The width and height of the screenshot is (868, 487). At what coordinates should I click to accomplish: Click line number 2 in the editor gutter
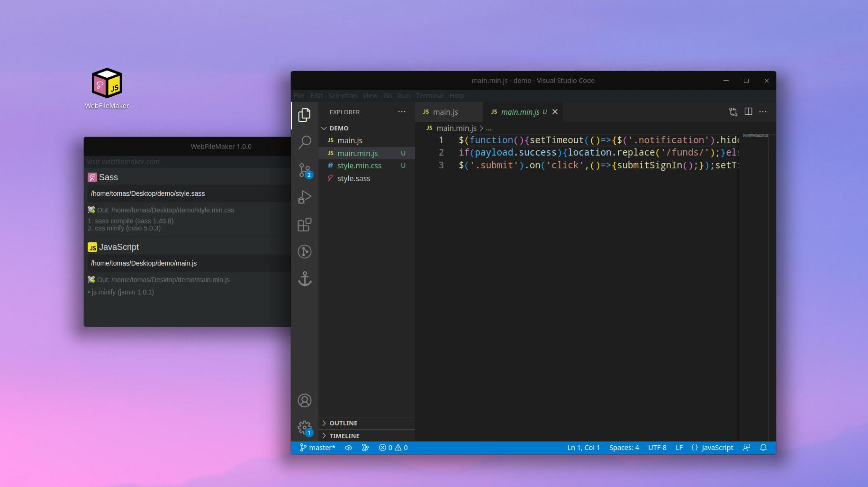pos(441,152)
